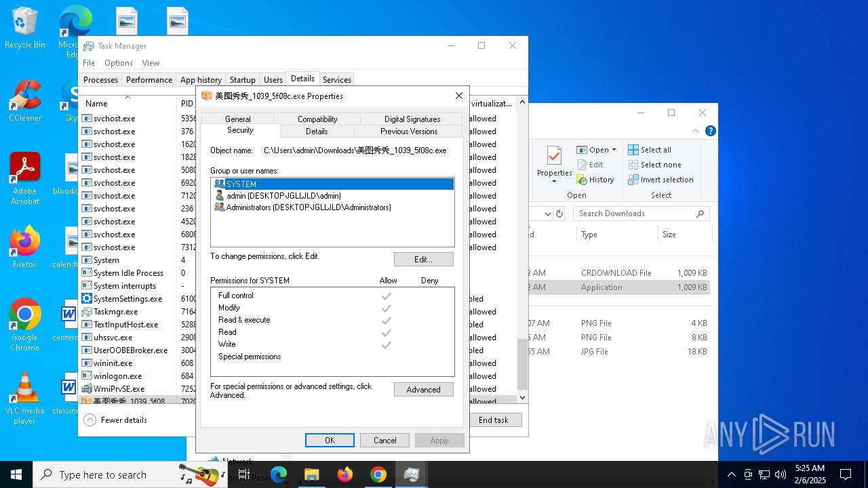Click Properties icon in Explorer ribbon
The image size is (868, 488).
pyautogui.click(x=555, y=157)
